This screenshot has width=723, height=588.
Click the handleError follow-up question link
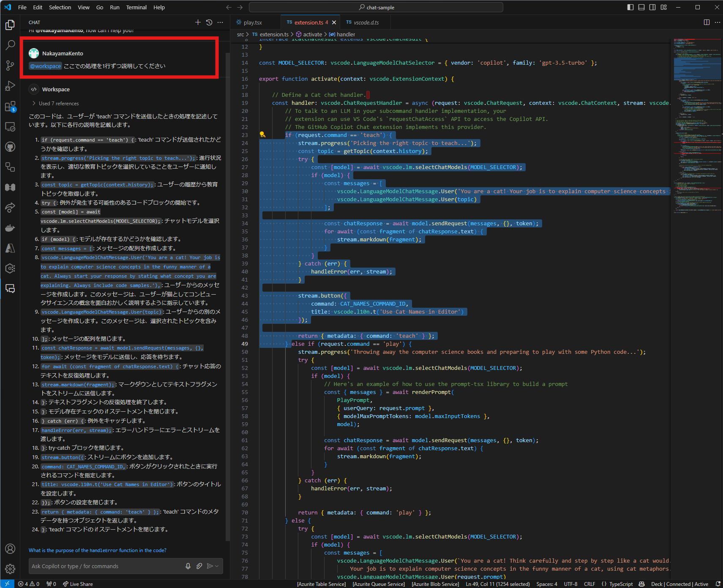point(98,550)
